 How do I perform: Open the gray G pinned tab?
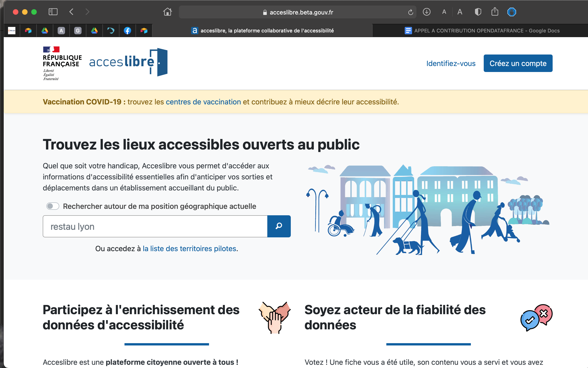78,31
